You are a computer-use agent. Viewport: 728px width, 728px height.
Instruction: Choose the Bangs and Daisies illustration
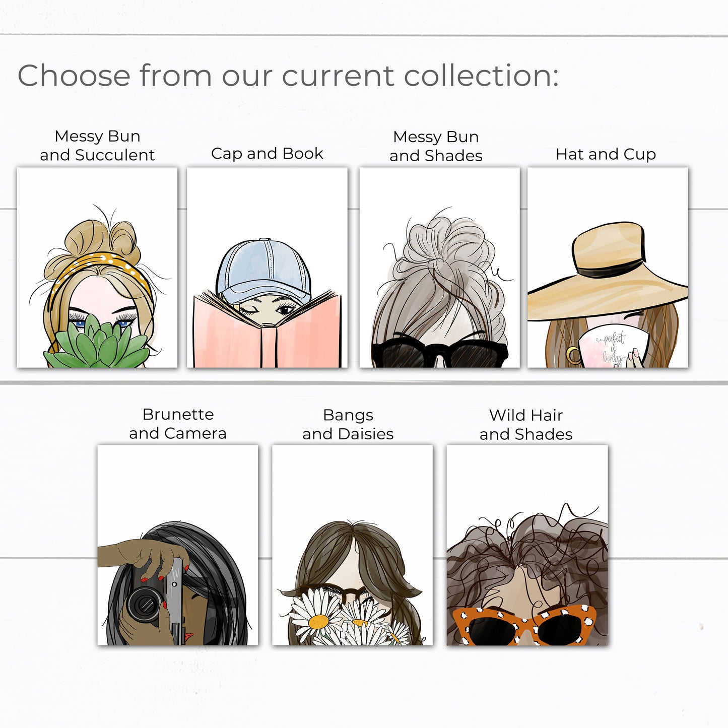pyautogui.click(x=352, y=545)
